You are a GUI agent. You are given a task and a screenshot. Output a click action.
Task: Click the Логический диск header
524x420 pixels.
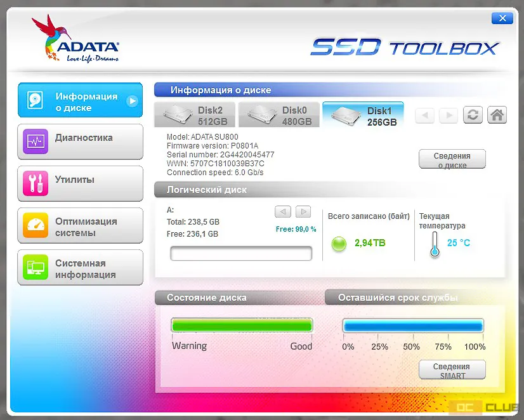point(207,190)
